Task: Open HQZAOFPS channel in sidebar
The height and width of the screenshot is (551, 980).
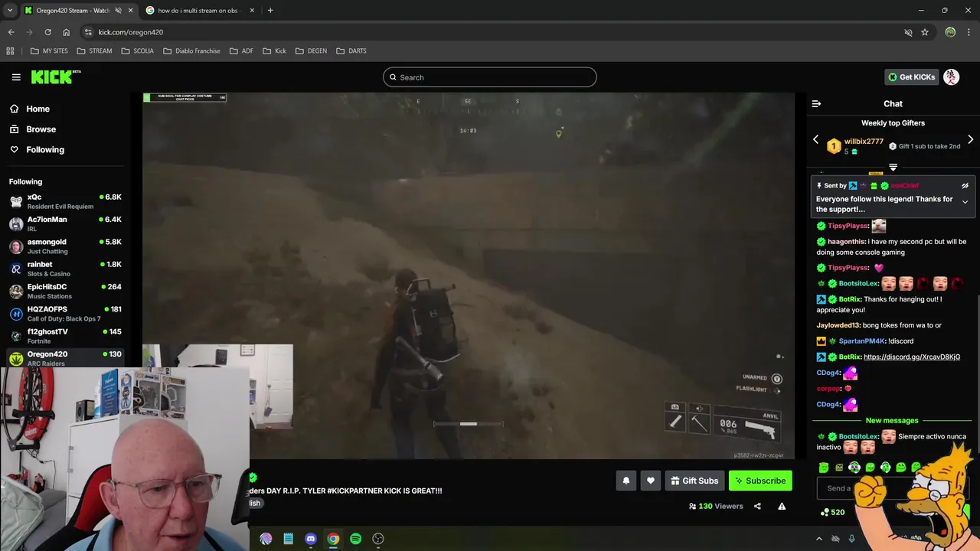Action: (x=65, y=314)
